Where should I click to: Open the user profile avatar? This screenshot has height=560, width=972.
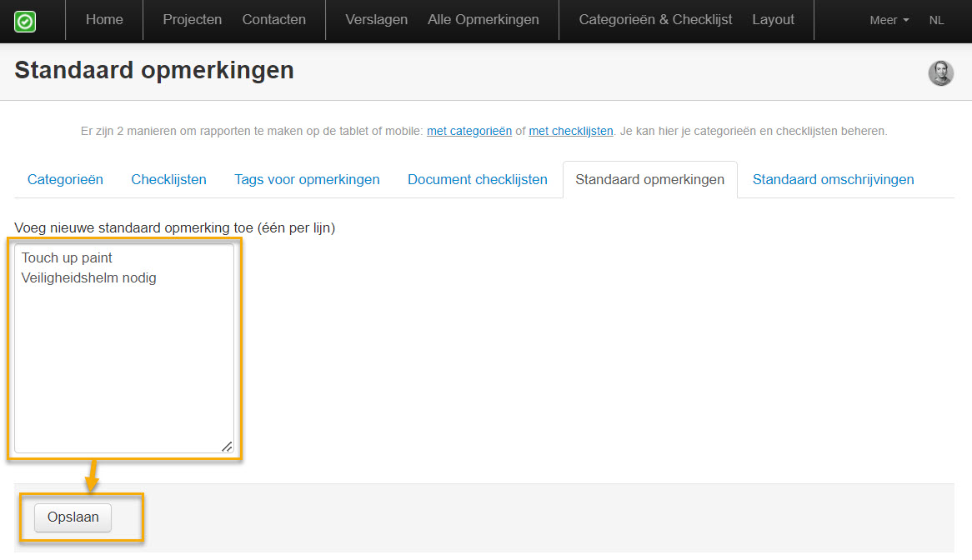940,73
